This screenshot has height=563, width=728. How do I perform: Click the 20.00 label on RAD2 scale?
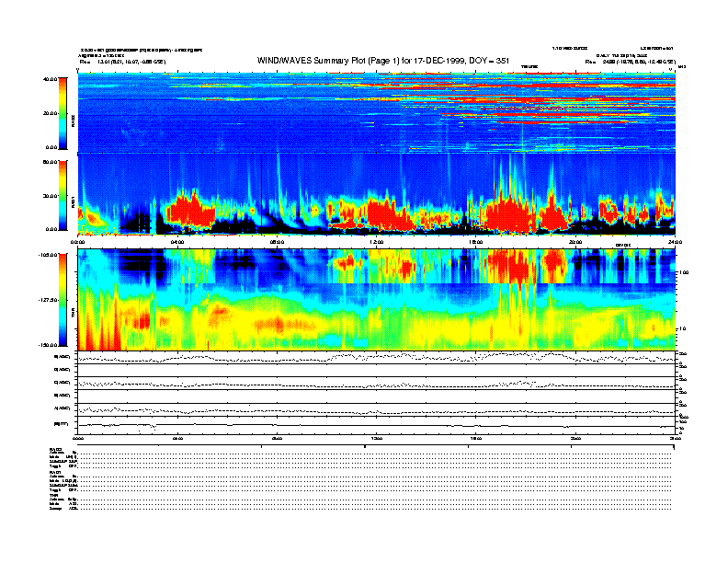(51, 113)
